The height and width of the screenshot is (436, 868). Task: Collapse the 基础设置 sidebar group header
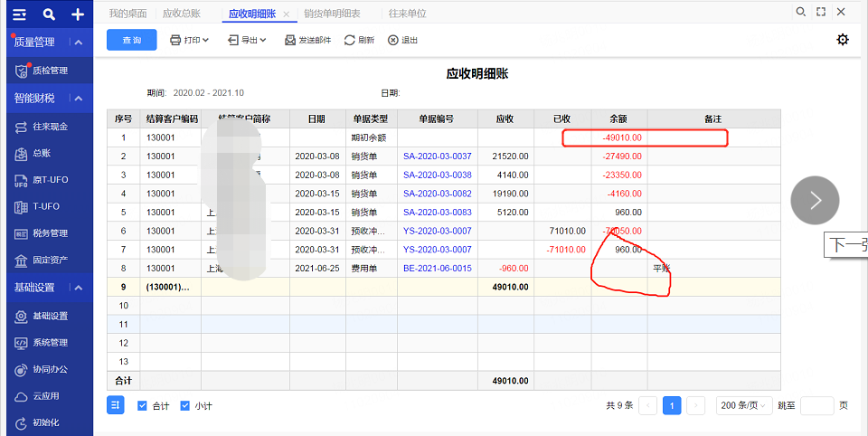coord(79,288)
